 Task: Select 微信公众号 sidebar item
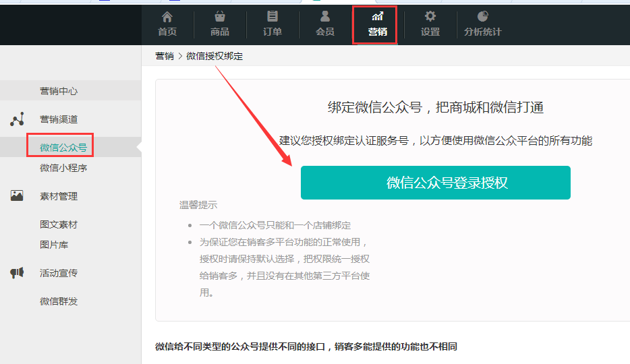63,148
